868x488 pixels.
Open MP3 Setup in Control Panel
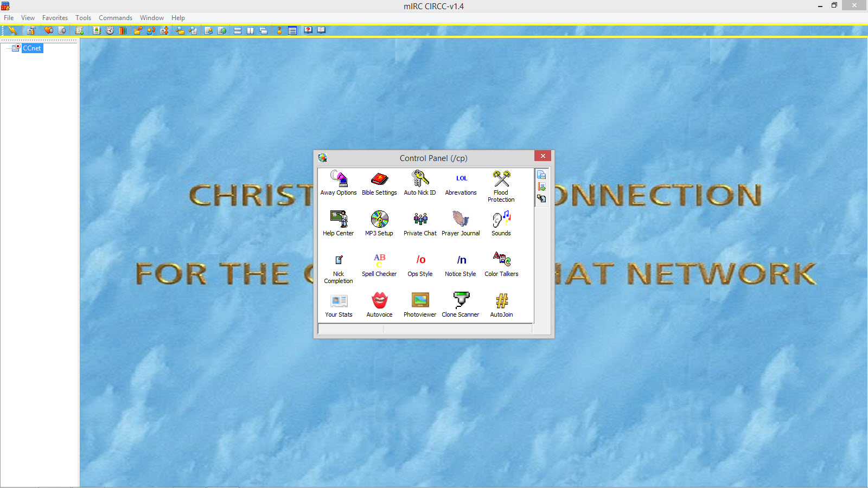[x=379, y=223]
